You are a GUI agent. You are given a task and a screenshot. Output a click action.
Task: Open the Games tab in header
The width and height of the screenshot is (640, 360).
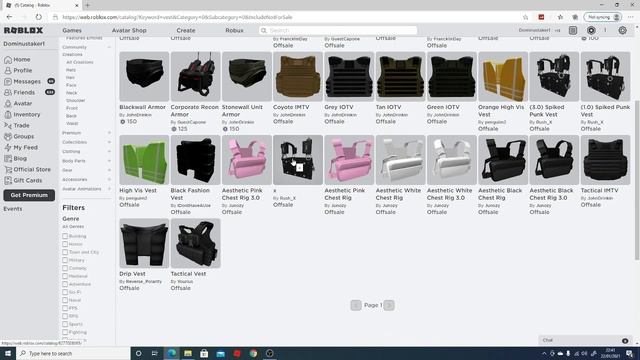click(x=72, y=30)
